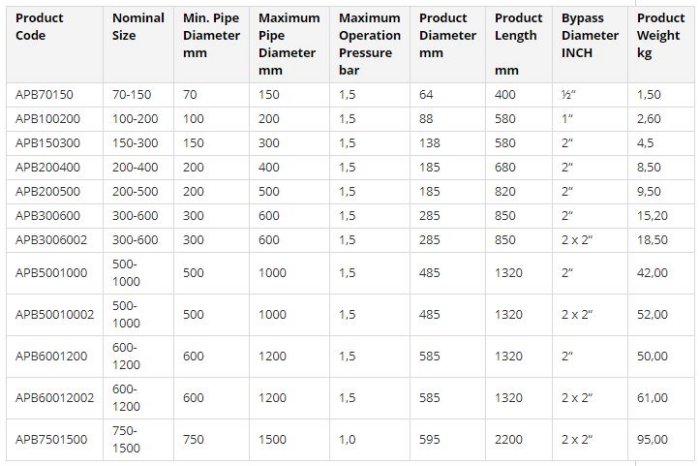
Task: Click the Min. Pipe Diameter header
Action: click(x=211, y=36)
